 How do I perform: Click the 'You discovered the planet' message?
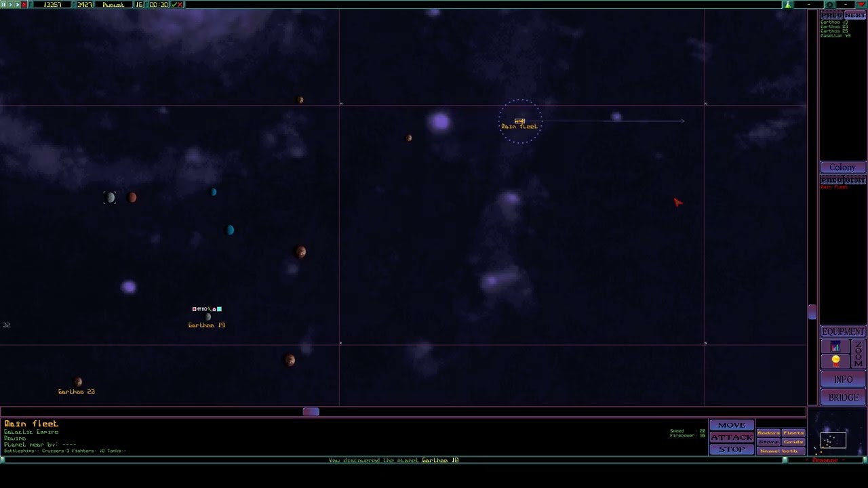(x=393, y=460)
